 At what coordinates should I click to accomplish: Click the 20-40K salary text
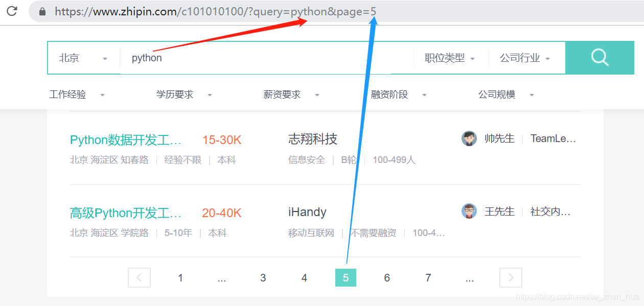222,213
